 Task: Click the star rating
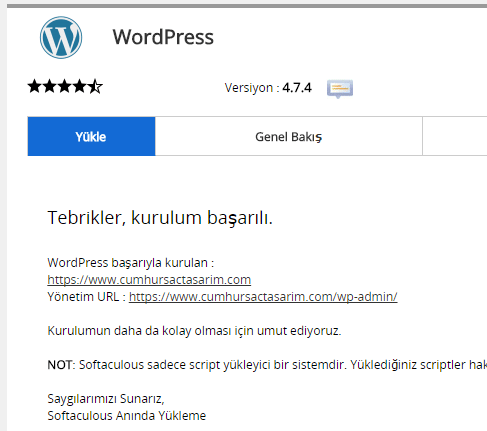point(65,87)
